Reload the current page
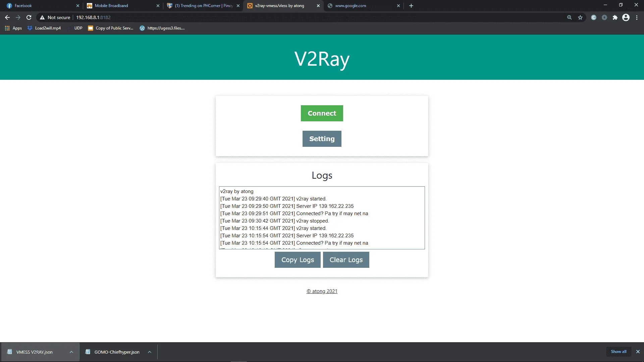The image size is (644, 362). 29,17
